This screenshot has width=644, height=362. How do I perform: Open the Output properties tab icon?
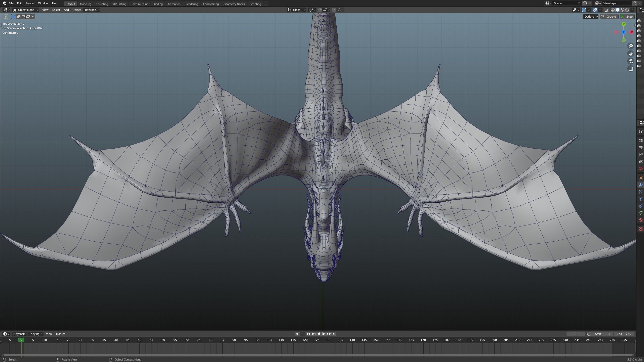coord(641,147)
